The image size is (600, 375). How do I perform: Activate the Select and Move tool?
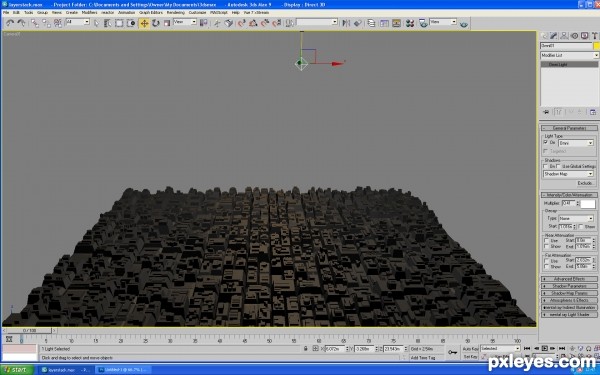144,23
